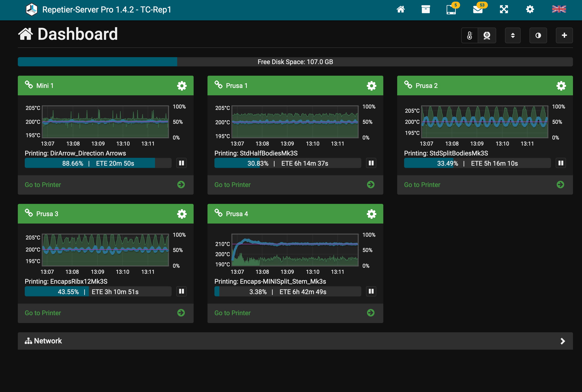The image size is (582, 392).
Task: Open the sort order up-down button
Action: click(513, 35)
